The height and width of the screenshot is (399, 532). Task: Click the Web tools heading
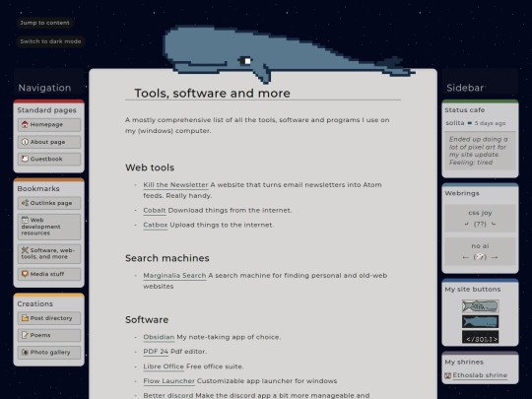pyautogui.click(x=150, y=167)
